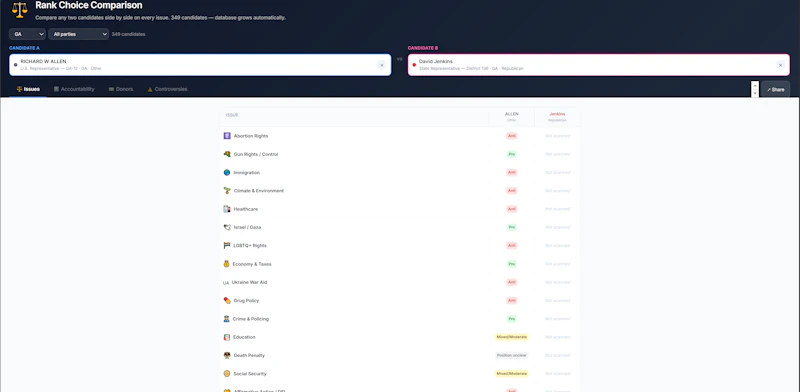800x392 pixels.
Task: Click the Anti badge for Climate & Environment
Action: point(512,191)
